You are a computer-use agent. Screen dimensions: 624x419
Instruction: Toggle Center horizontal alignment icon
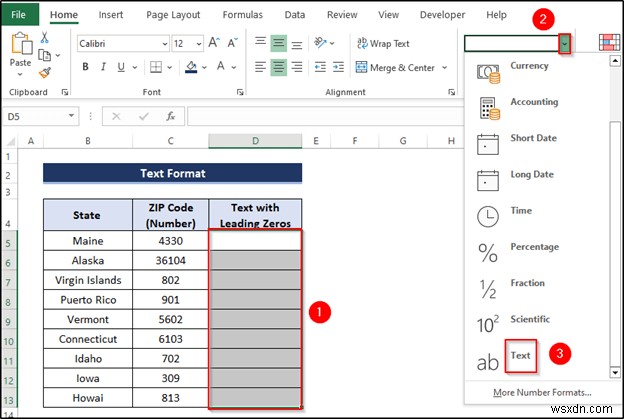pyautogui.click(x=279, y=67)
